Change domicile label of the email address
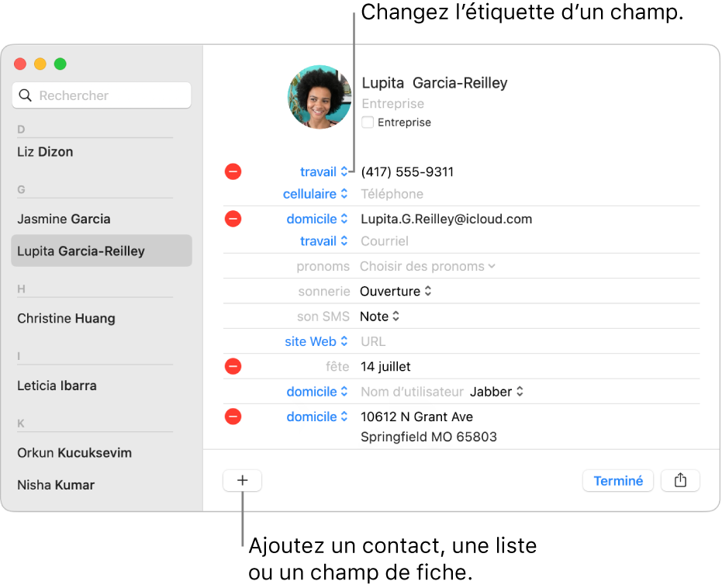Viewport: 722px width, 588px height. coord(317,219)
